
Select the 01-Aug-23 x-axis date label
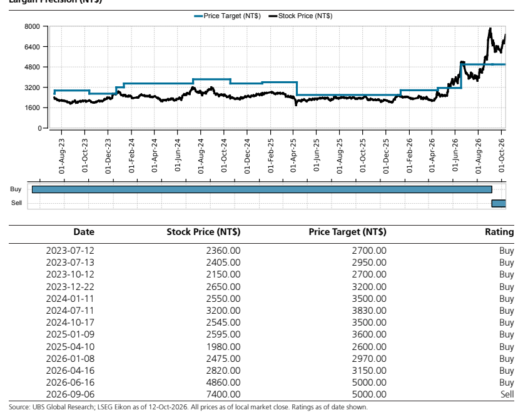coord(62,156)
